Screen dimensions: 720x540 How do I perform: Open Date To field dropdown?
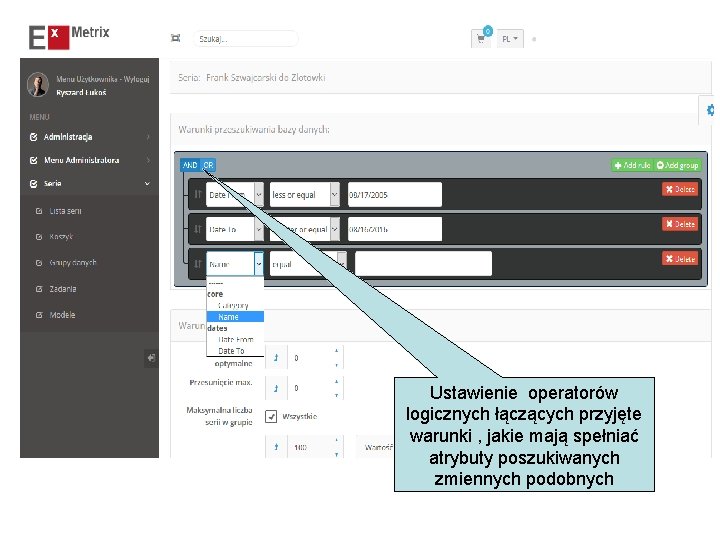pyautogui.click(x=235, y=229)
